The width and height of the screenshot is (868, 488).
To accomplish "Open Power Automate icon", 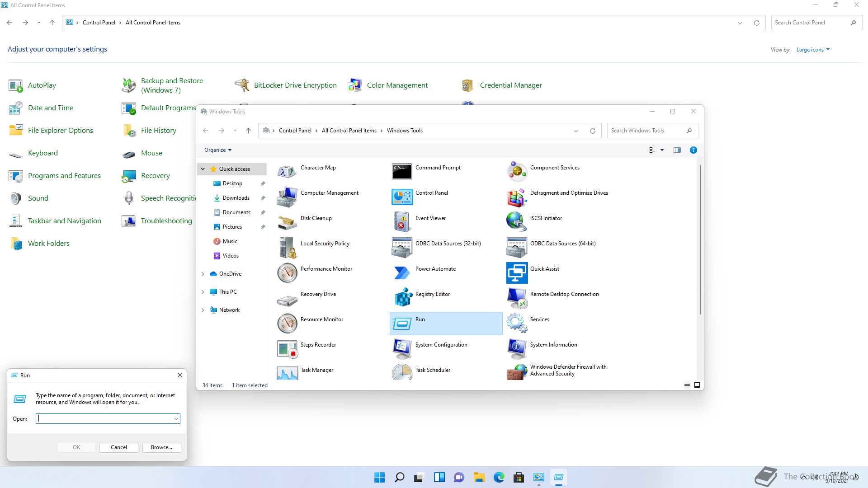I will tap(402, 273).
